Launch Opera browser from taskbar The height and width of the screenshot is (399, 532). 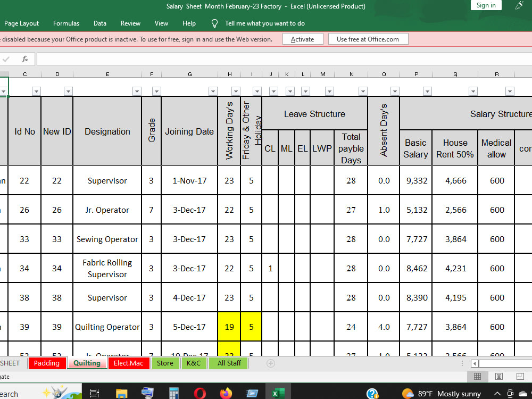click(x=200, y=393)
